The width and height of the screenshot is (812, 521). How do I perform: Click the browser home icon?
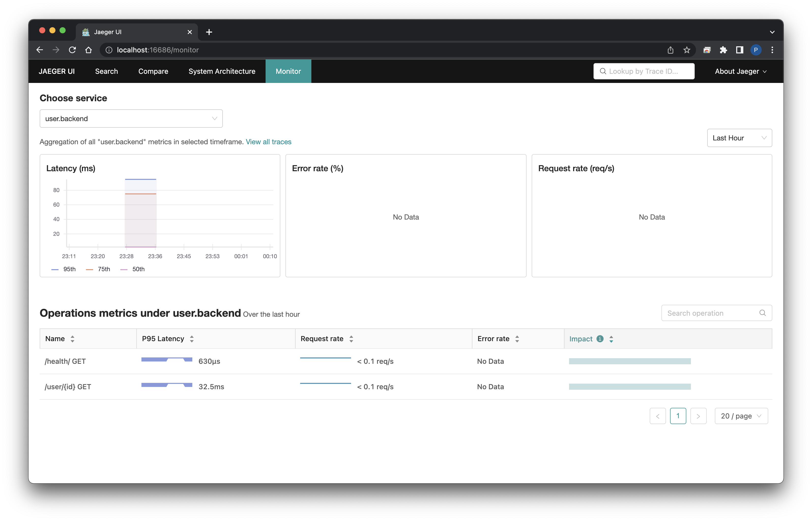tap(89, 50)
